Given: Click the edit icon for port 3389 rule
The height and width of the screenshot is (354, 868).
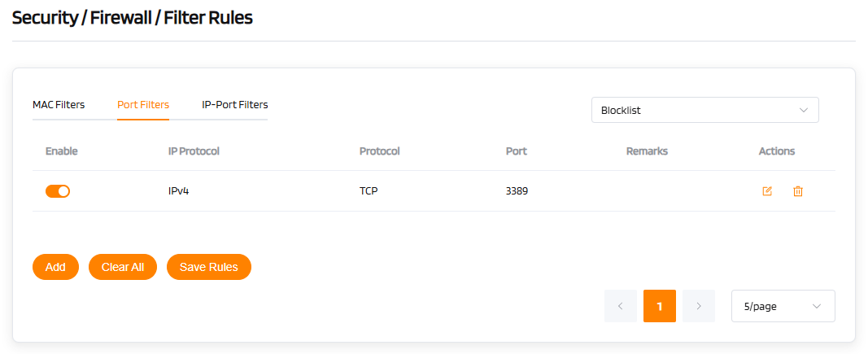Looking at the screenshot, I should [x=767, y=191].
